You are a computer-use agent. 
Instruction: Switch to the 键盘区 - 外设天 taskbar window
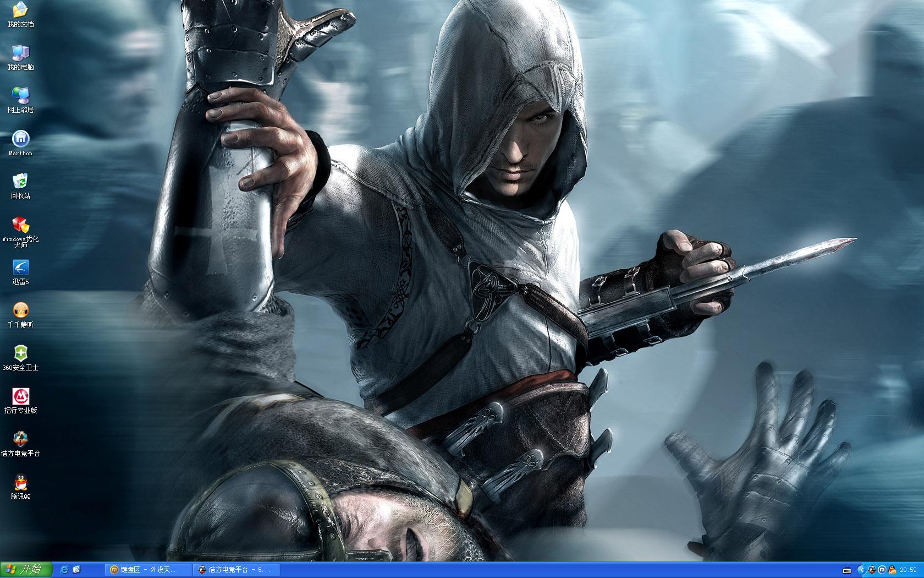(x=148, y=570)
